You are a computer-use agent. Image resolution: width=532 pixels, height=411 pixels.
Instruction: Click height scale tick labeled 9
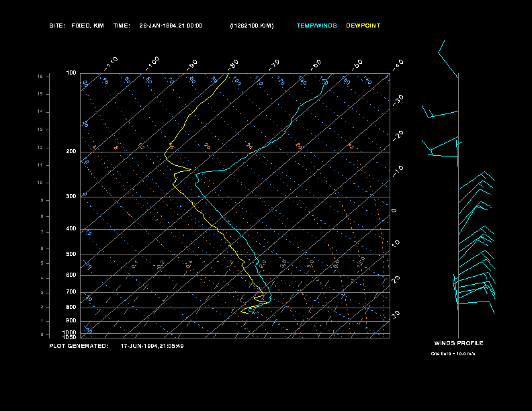42,200
